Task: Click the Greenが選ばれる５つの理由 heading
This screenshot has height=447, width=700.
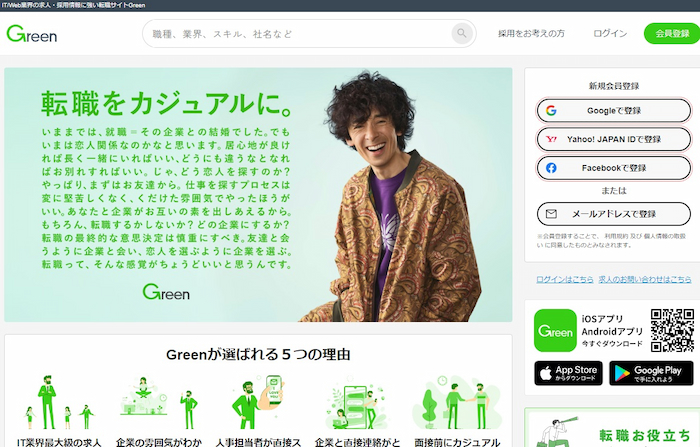Action: pos(258,355)
